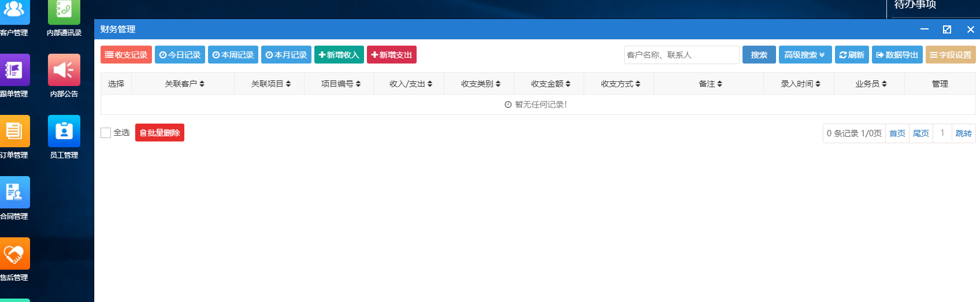Click the 跳转 jump link
Viewport: 980px width, 302px height.
[964, 133]
